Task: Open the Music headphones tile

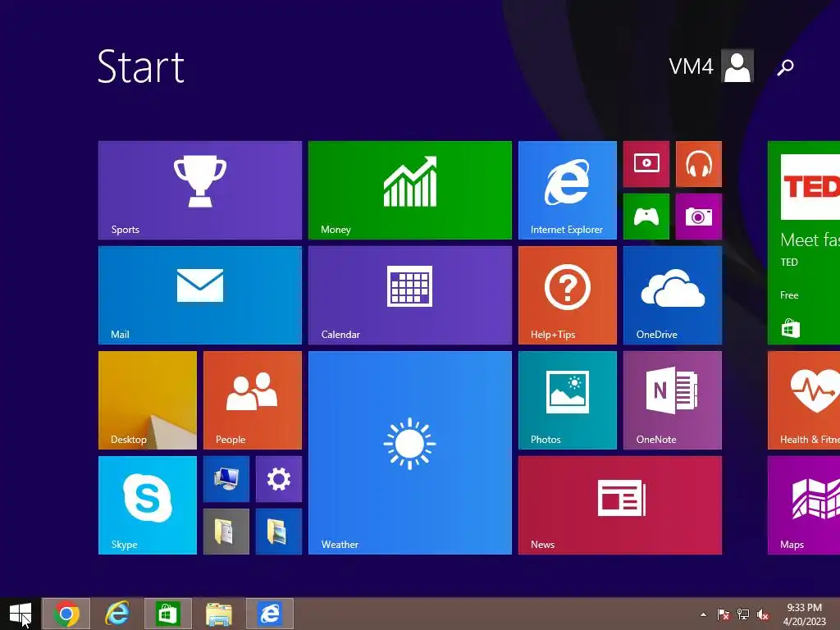Action: [699, 164]
